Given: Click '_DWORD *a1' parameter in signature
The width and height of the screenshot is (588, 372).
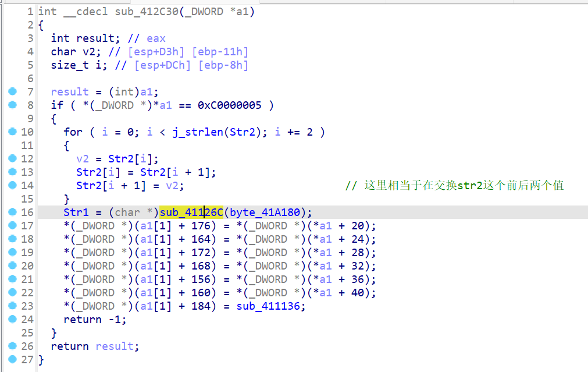Looking at the screenshot, I should coord(217,12).
